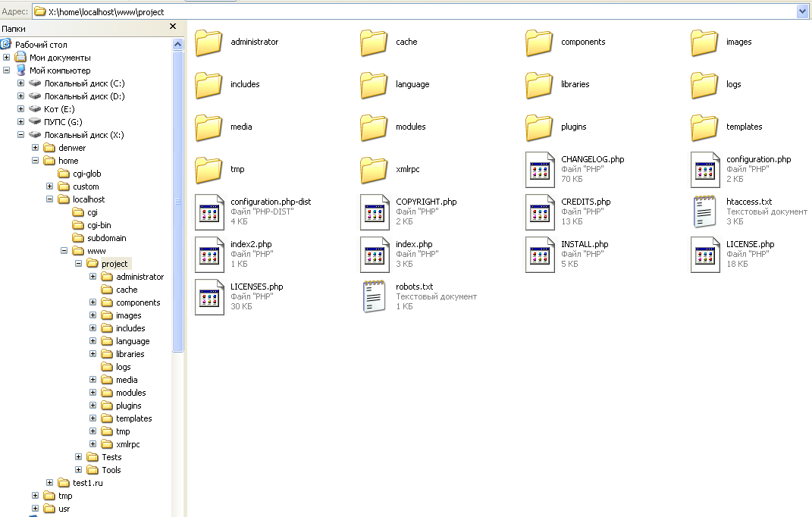Select project folder in tree
The height and width of the screenshot is (517, 812).
click(114, 264)
